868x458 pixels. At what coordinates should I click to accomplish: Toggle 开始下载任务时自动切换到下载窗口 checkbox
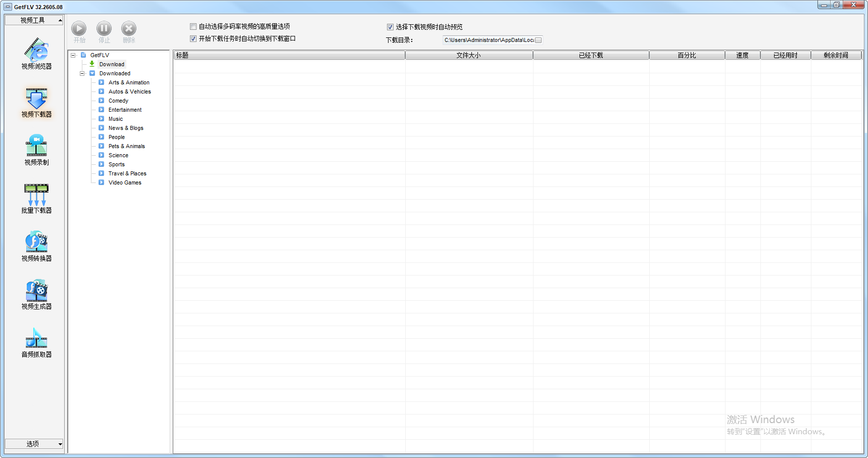pos(193,38)
